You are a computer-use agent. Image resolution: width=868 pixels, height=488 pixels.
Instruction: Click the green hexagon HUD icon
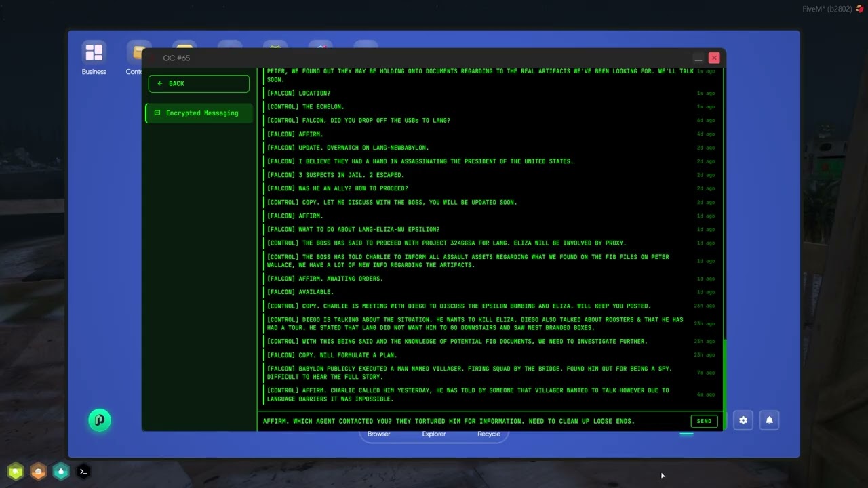[x=16, y=471]
